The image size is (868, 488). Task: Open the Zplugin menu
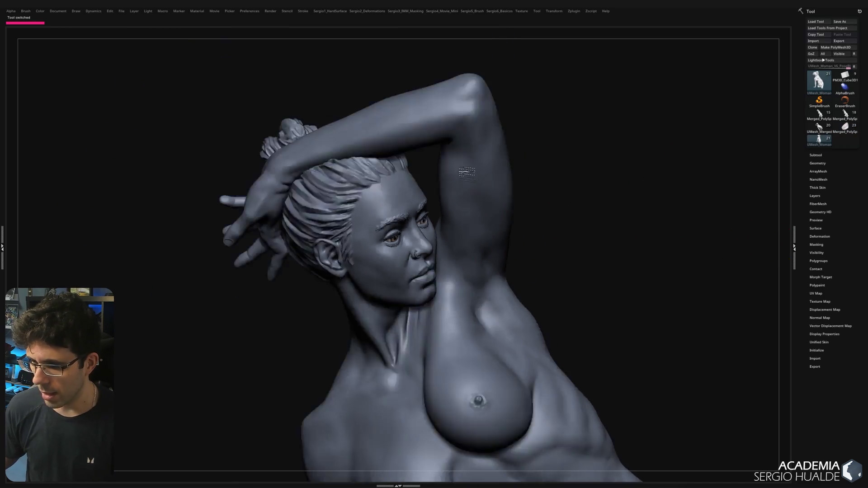[x=574, y=11]
